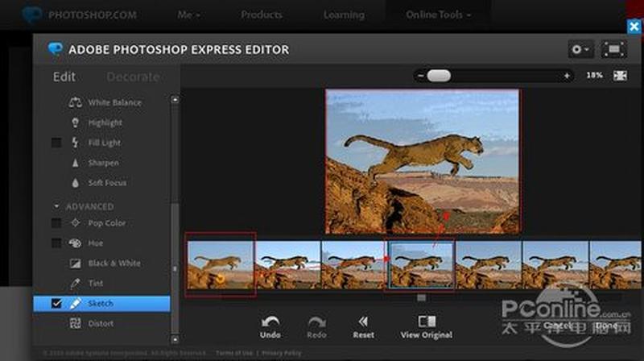This screenshot has height=361, width=644.
Task: Open the Privacy Policy link
Action: pyautogui.click(x=281, y=353)
